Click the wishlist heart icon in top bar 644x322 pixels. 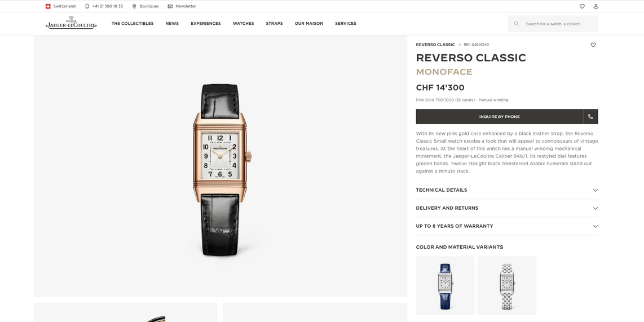point(582,6)
